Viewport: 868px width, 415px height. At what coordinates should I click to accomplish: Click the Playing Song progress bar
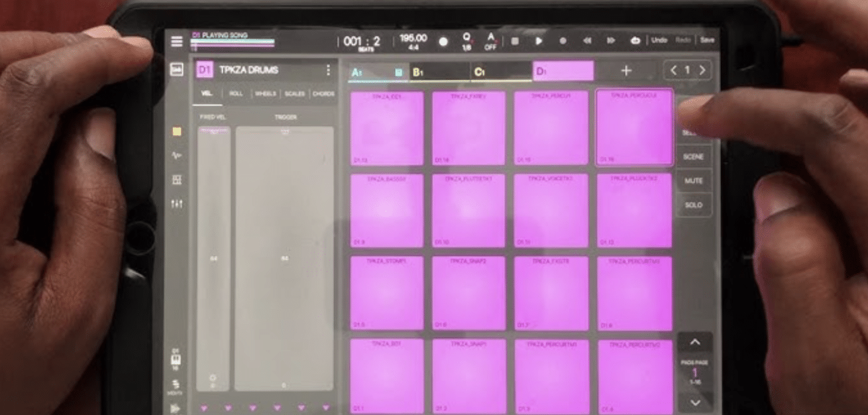coord(233,45)
